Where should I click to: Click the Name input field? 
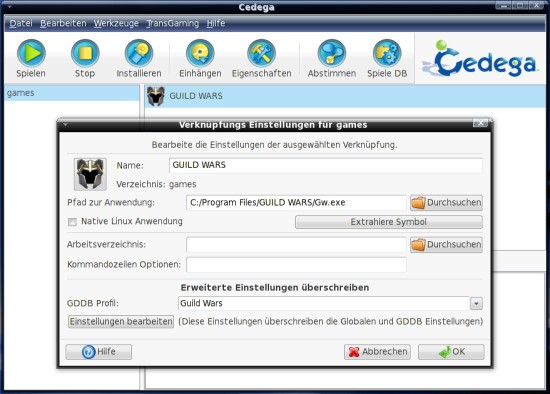coord(326,165)
